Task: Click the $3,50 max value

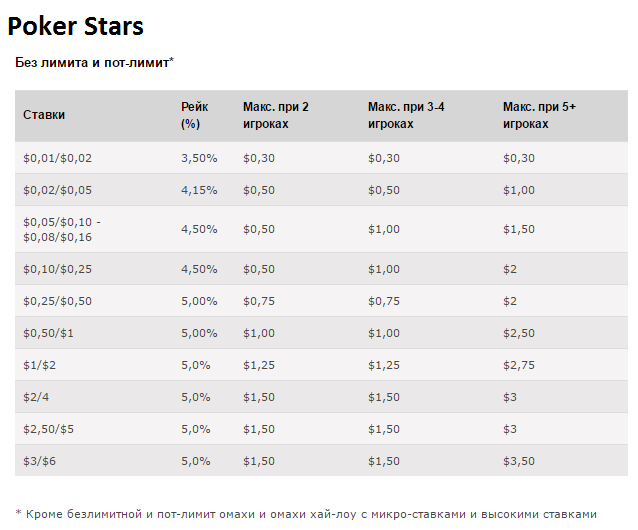Action: pyautogui.click(x=518, y=461)
